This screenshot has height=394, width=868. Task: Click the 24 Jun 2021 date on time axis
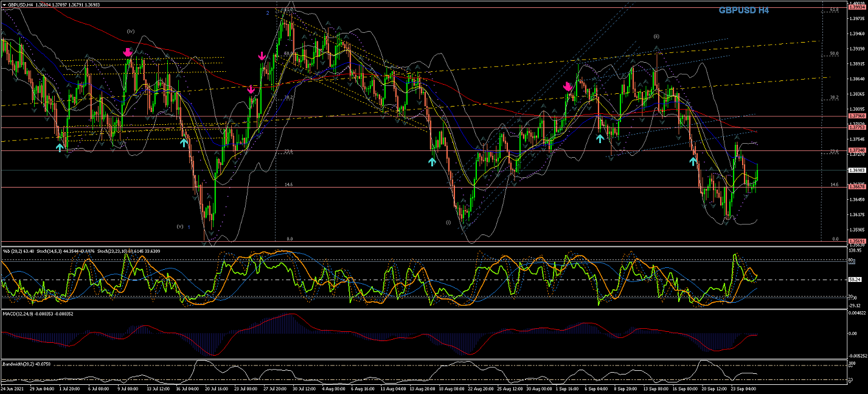tap(12, 387)
